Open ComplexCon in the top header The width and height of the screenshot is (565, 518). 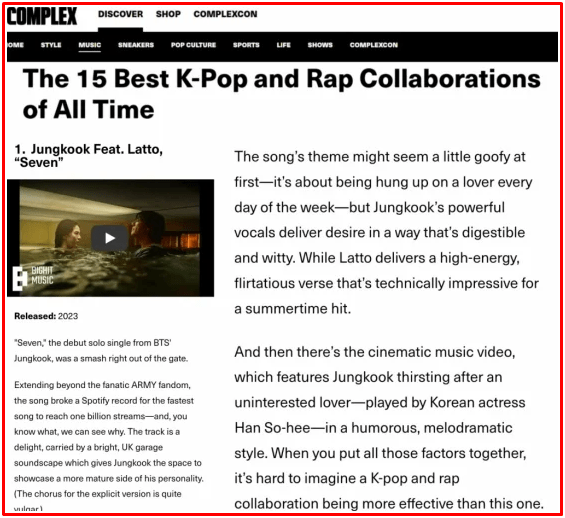pyautogui.click(x=225, y=14)
